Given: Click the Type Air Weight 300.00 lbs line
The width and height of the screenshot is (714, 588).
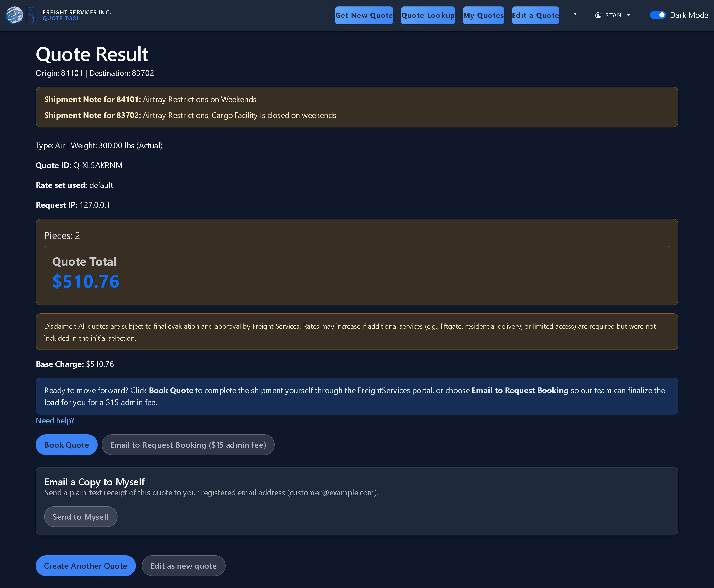Looking at the screenshot, I should 99,146.
